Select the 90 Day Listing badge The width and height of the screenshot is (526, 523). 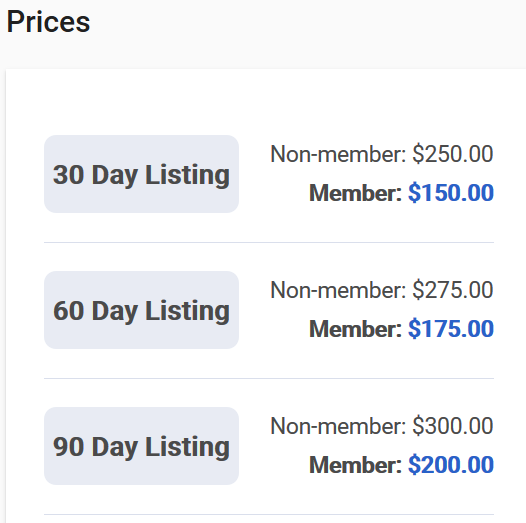point(141,446)
